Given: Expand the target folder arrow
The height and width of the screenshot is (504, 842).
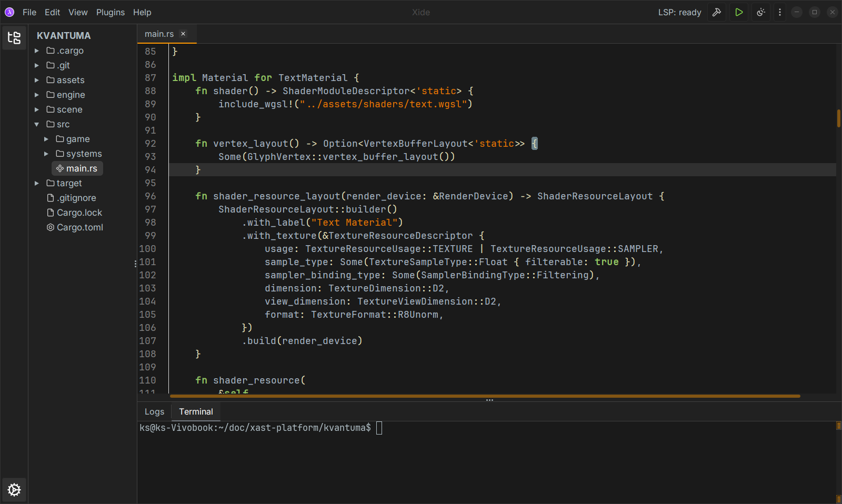Looking at the screenshot, I should pyautogui.click(x=37, y=183).
